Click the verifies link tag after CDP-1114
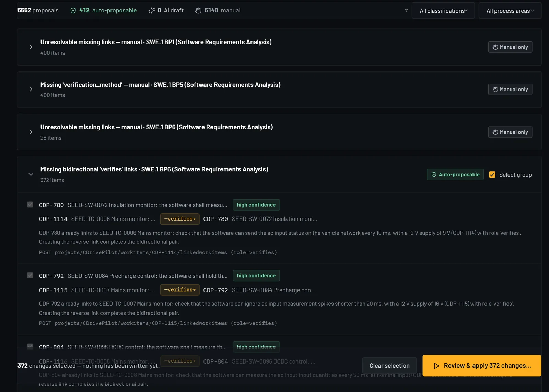 click(x=180, y=219)
